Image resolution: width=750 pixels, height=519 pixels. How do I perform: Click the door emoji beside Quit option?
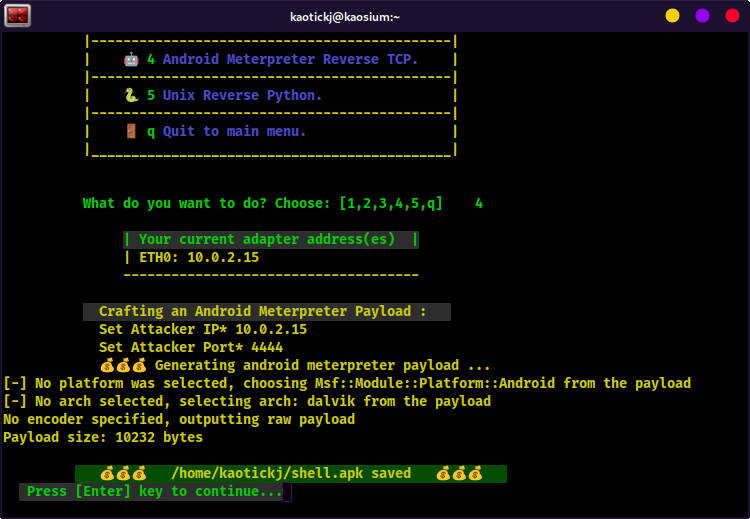[x=131, y=131]
